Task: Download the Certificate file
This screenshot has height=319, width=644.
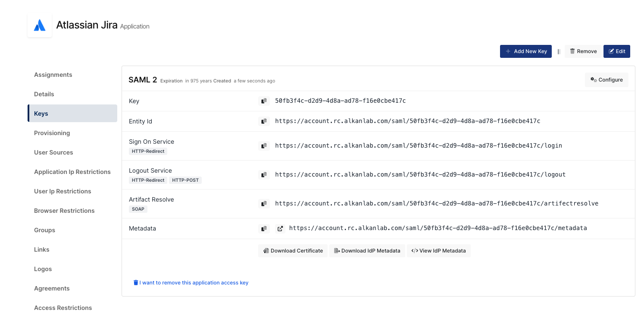Action: pyautogui.click(x=293, y=251)
